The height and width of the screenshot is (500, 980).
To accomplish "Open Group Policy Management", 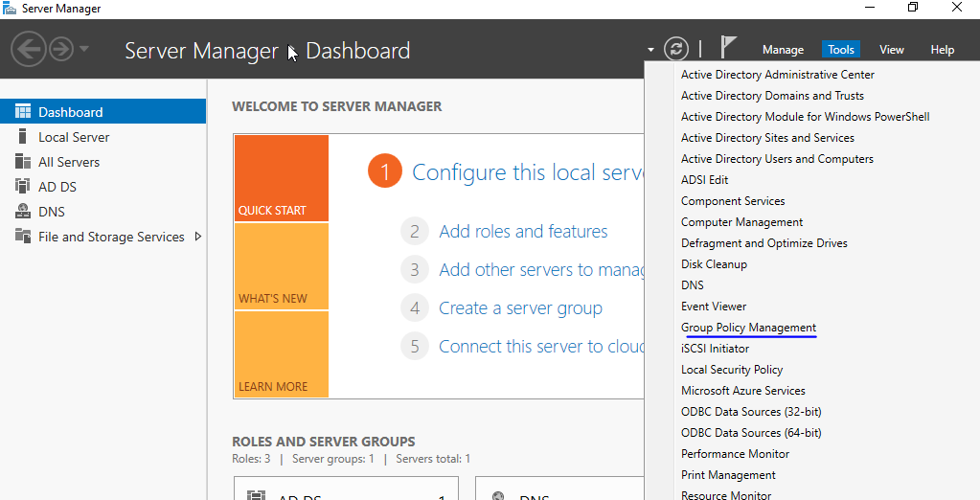I will pyautogui.click(x=748, y=328).
